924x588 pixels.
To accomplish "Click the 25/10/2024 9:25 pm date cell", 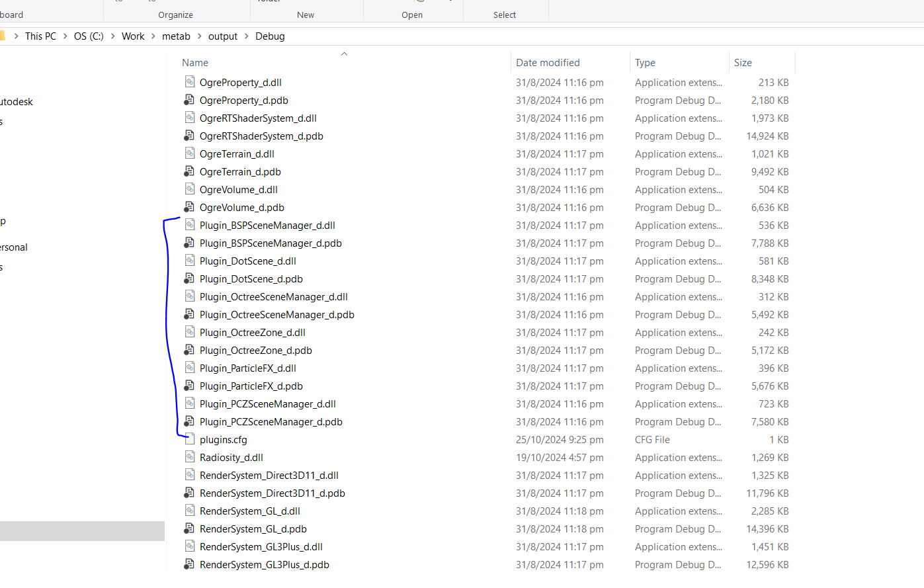I will pos(560,440).
